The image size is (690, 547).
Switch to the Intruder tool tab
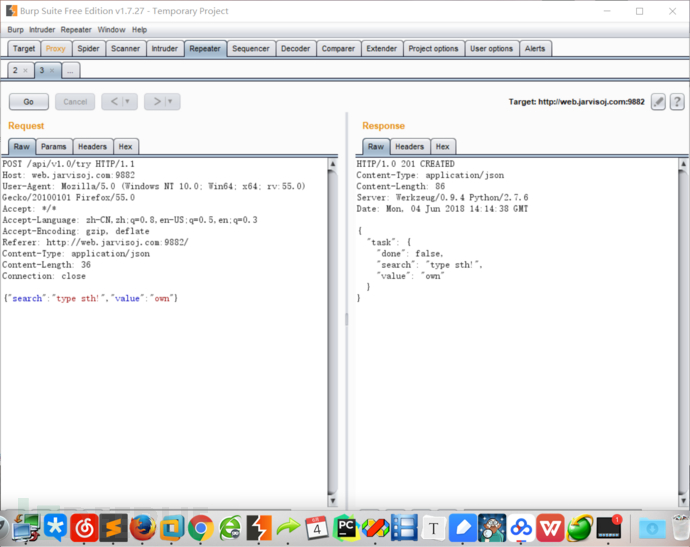point(165,48)
